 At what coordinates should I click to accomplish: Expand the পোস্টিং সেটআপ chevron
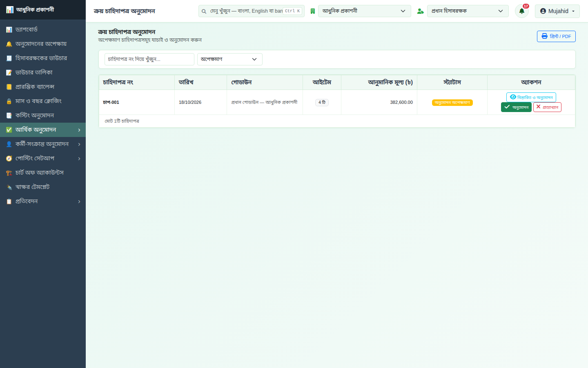click(x=79, y=159)
